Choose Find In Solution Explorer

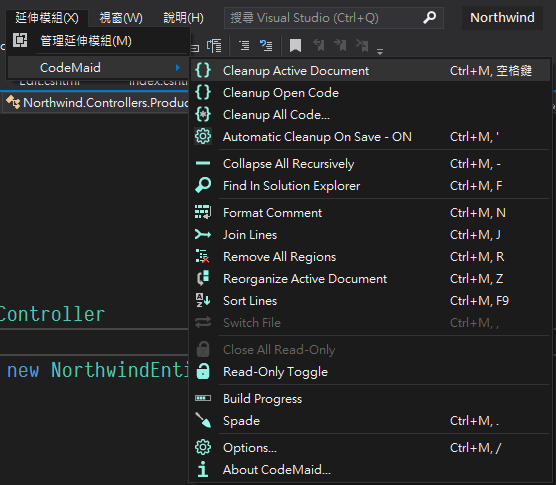[370, 185]
